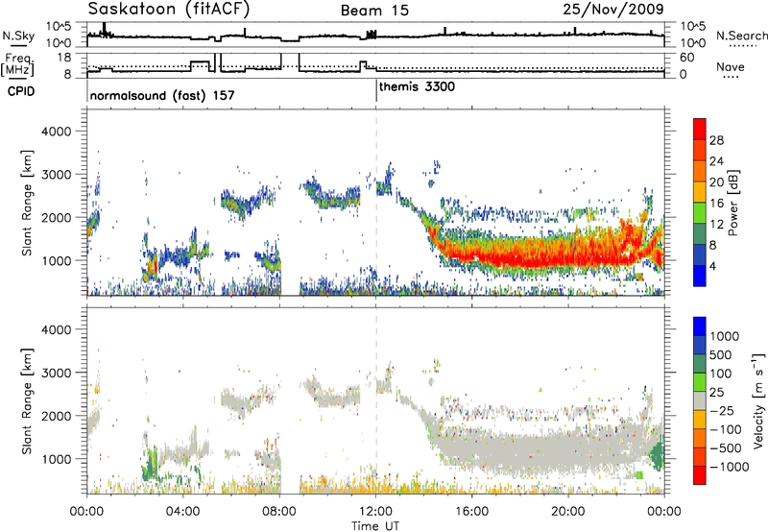Click the dashed 12:00 marker in velocity panel
This screenshot has height=532, width=768.
tap(376, 399)
